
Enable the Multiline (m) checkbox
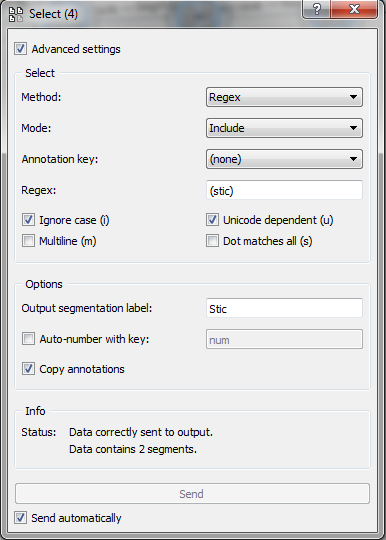tap(28, 240)
